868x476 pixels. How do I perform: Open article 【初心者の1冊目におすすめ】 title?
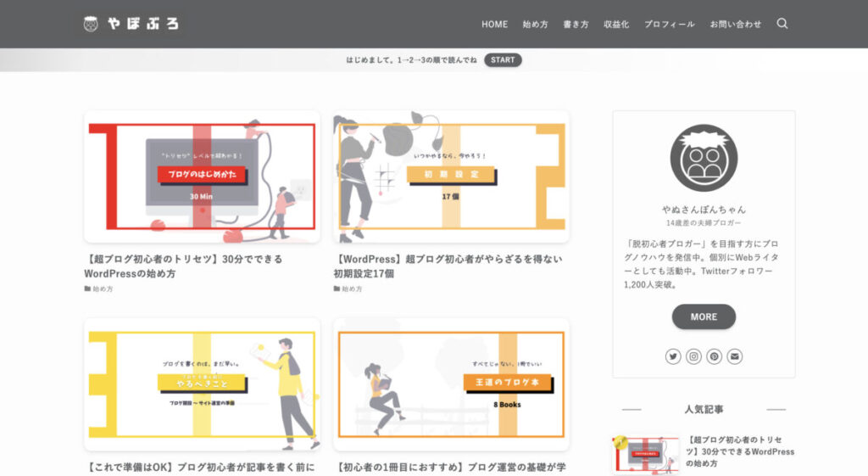coord(449,468)
